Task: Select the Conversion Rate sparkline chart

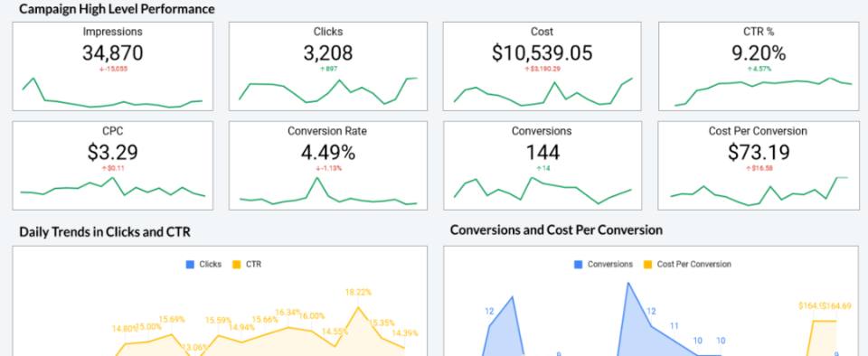Action: (327, 192)
